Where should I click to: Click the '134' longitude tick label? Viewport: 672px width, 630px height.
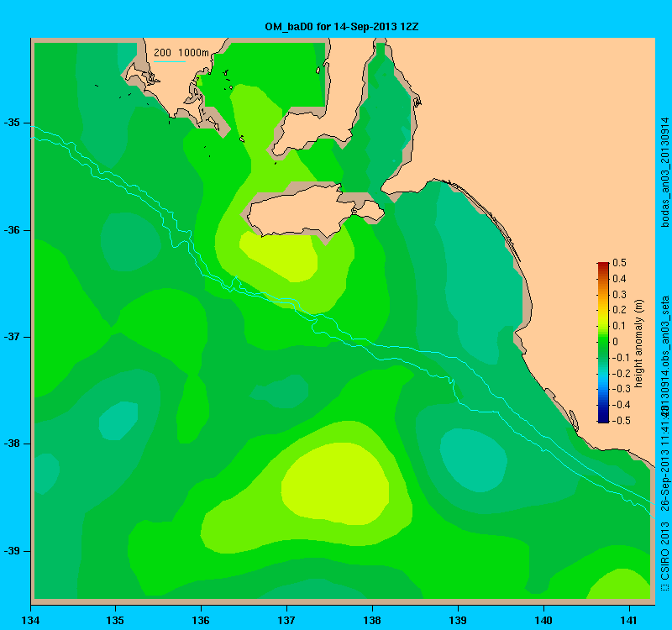[30, 620]
